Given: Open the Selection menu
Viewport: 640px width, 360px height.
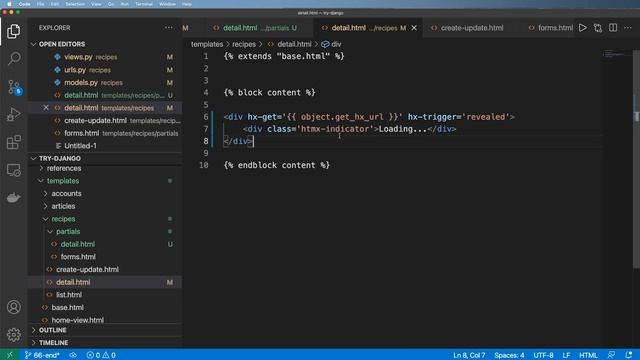Looking at the screenshot, I should tap(75, 4).
